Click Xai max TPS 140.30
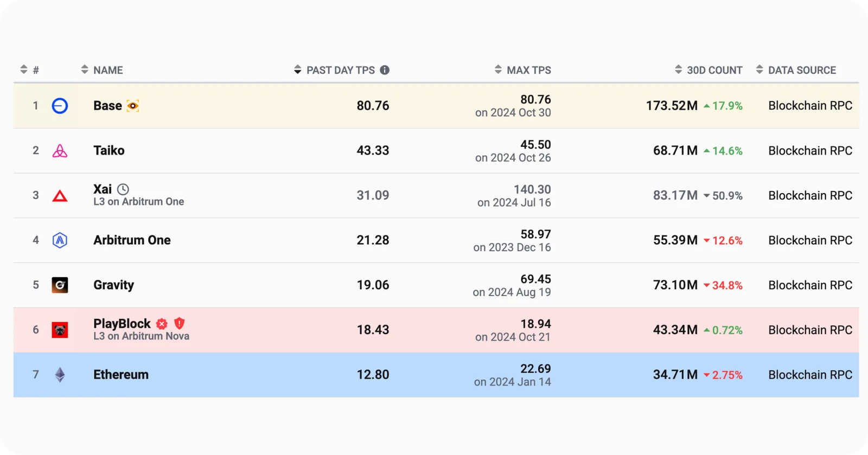Viewport: 868px width, 455px height. click(532, 189)
